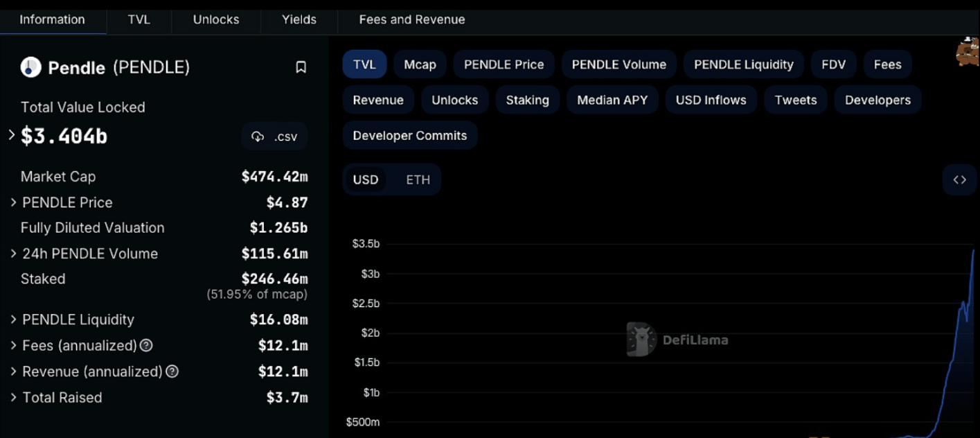The width and height of the screenshot is (980, 438).
Task: Click the Revenue annualized help icon
Action: pos(172,371)
